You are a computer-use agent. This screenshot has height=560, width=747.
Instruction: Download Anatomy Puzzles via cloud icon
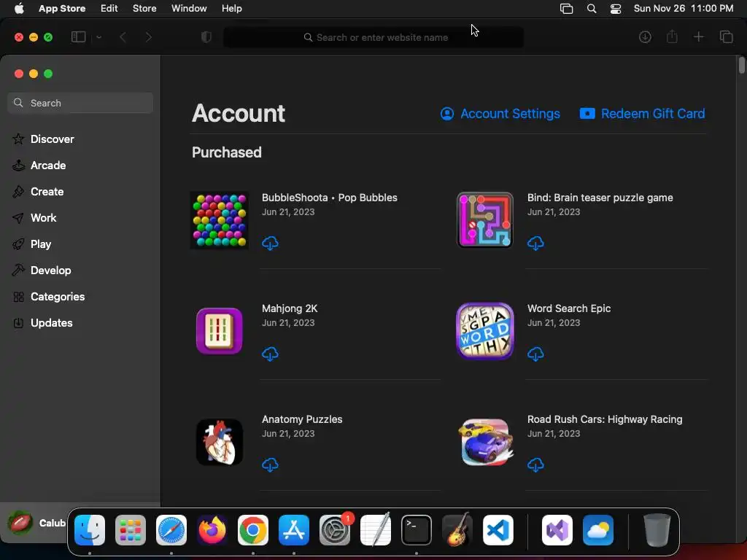click(270, 464)
